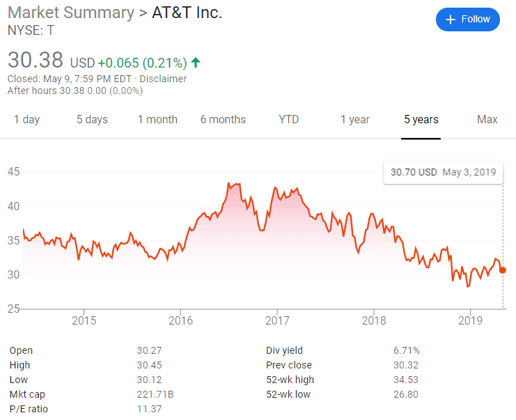
Task: Open the Disclaimer link
Action: (163, 79)
